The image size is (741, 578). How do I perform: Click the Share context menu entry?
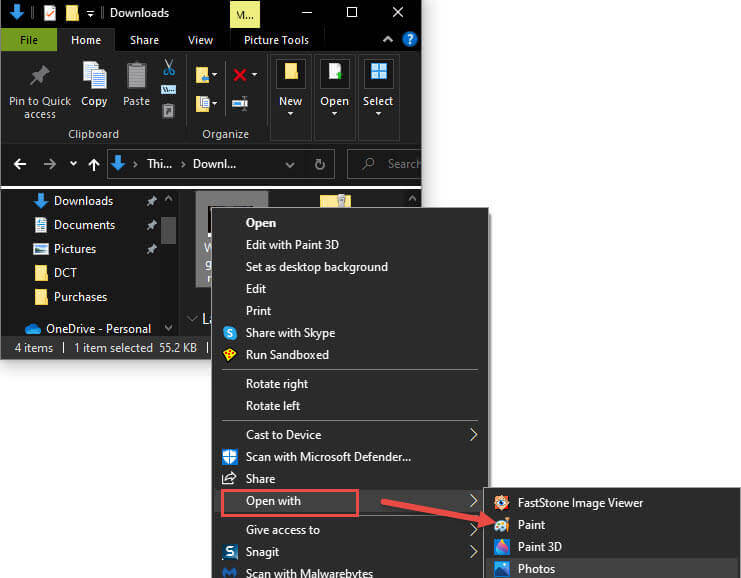(x=350, y=479)
